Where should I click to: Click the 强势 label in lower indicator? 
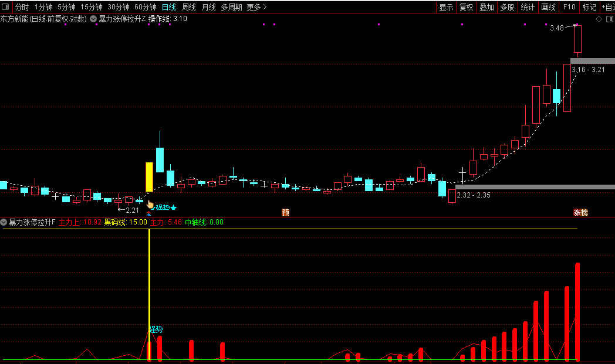[x=156, y=329]
